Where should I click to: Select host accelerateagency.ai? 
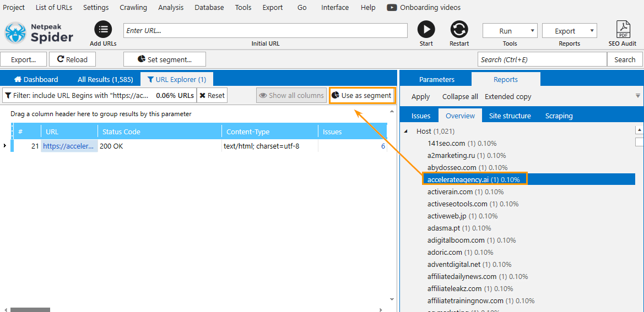tap(474, 179)
